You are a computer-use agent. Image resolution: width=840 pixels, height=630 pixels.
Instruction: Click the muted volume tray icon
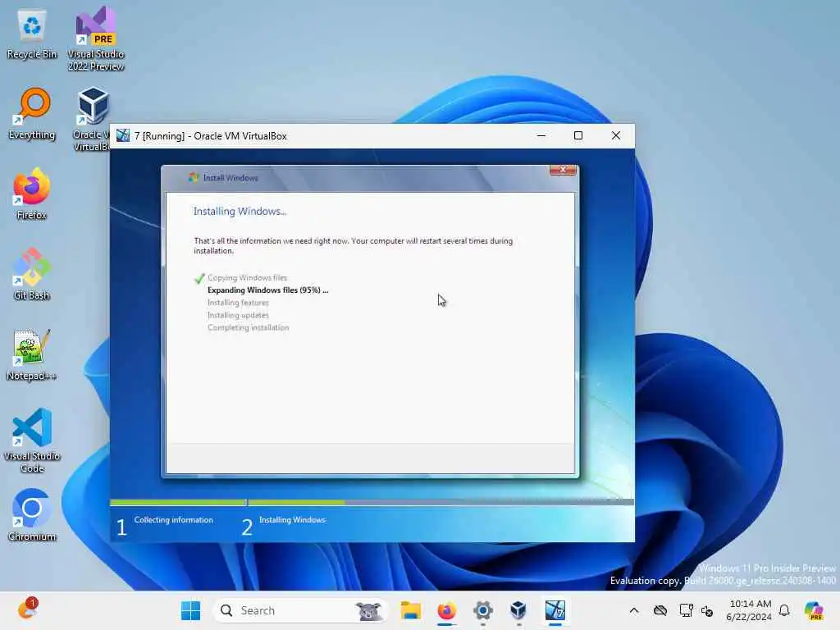706,610
